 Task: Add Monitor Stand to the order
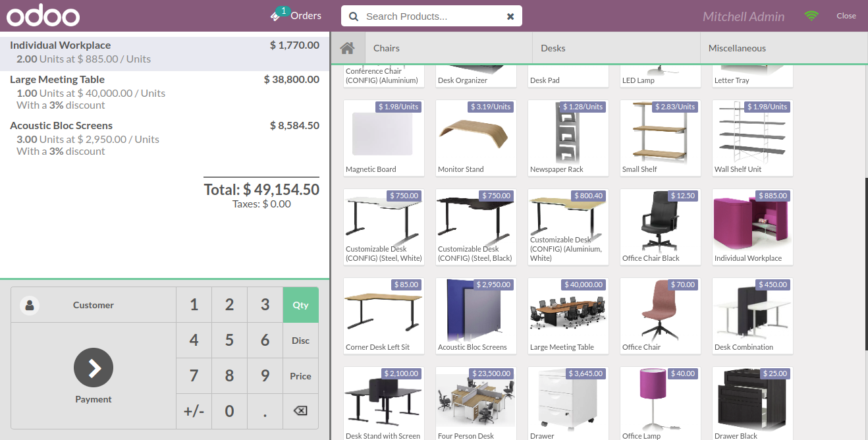476,138
